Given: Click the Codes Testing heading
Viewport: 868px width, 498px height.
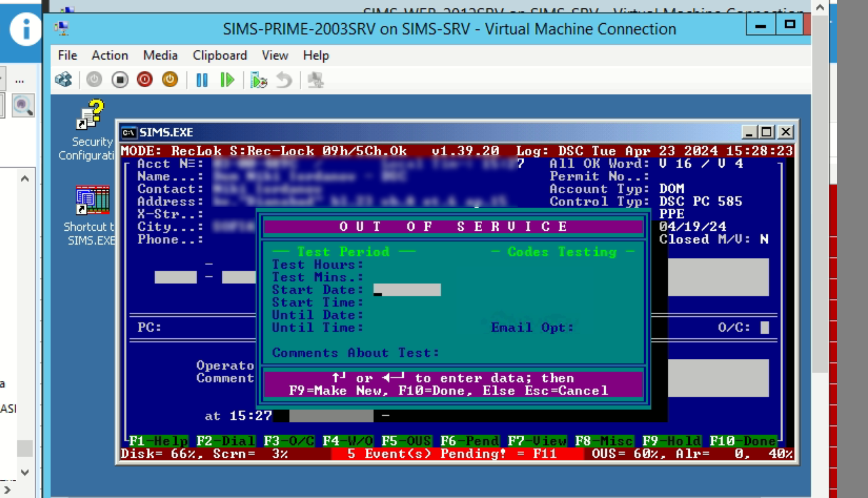Looking at the screenshot, I should point(562,252).
